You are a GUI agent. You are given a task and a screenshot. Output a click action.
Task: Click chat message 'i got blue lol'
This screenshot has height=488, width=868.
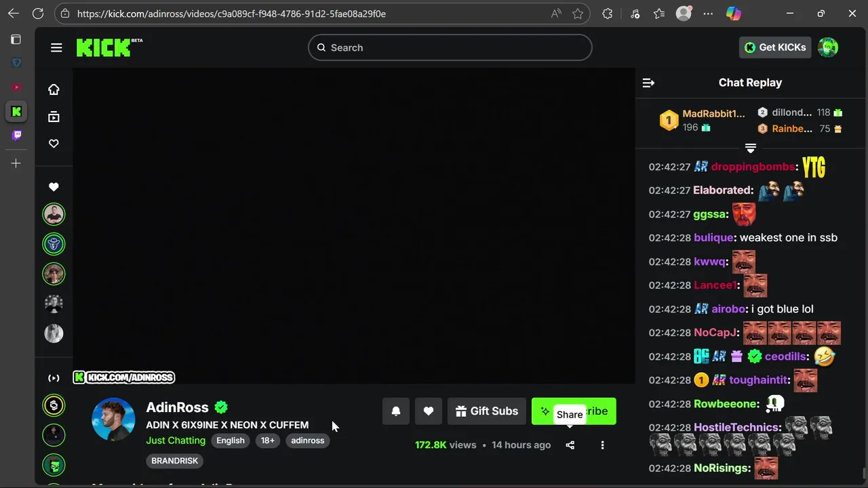coord(783,309)
